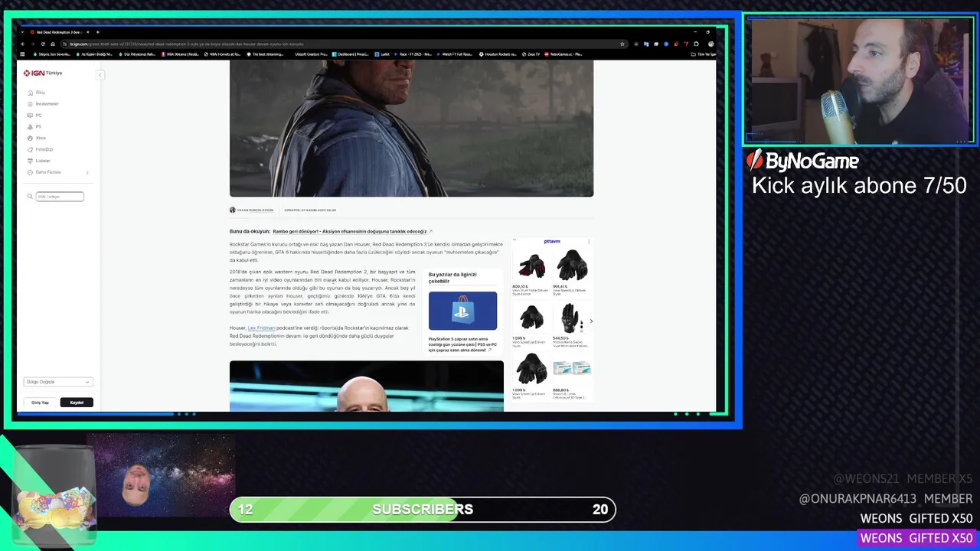Click the browser home icon
This screenshot has height=551, width=980.
53,44
